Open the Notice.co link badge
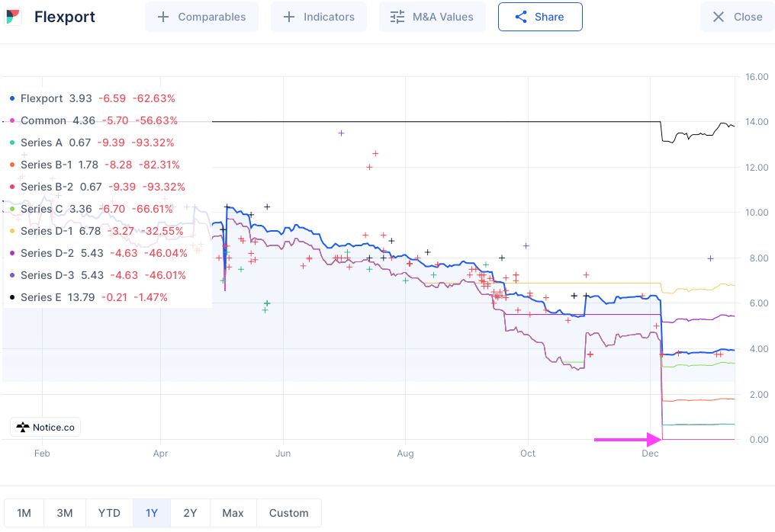The height and width of the screenshot is (532, 775). 46,428
